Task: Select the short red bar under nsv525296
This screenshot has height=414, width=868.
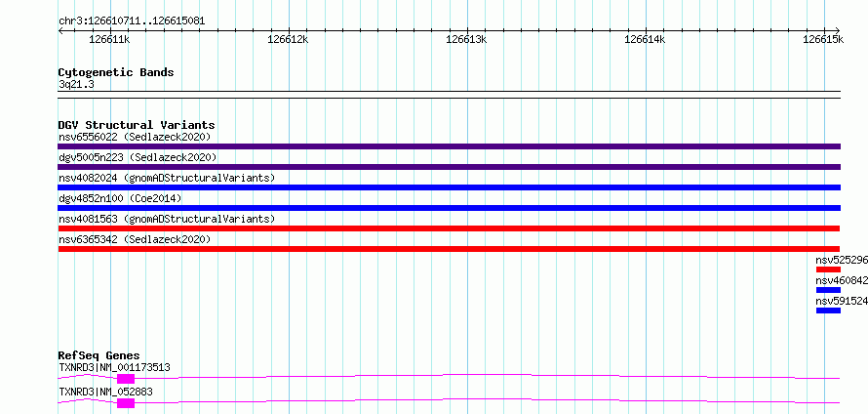Action: click(x=828, y=269)
